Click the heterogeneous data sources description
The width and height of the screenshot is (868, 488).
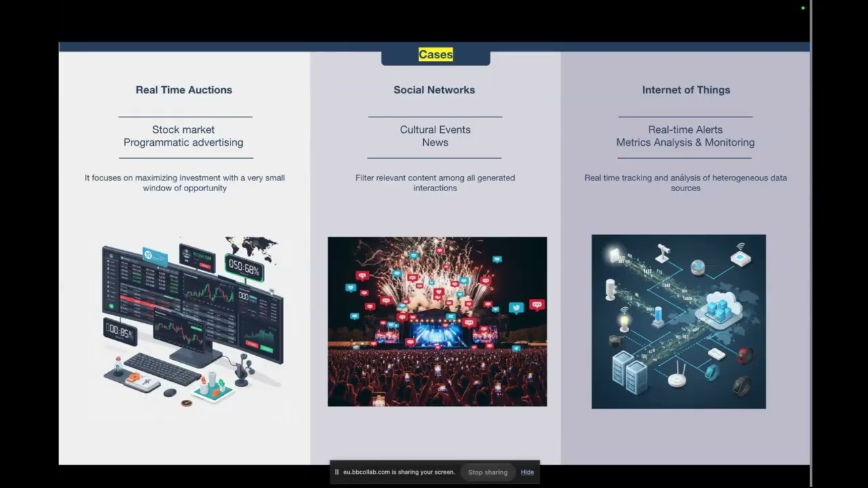click(686, 183)
